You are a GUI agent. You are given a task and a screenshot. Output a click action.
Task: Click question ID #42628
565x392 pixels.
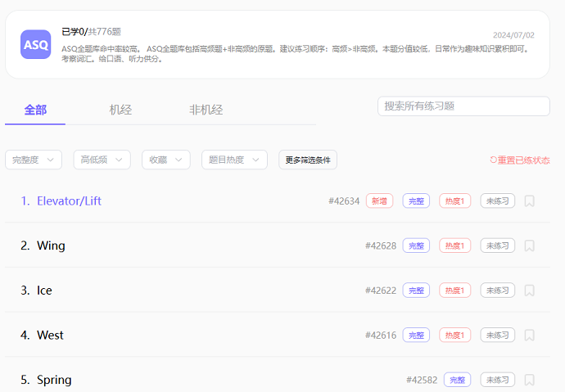pyautogui.click(x=381, y=246)
